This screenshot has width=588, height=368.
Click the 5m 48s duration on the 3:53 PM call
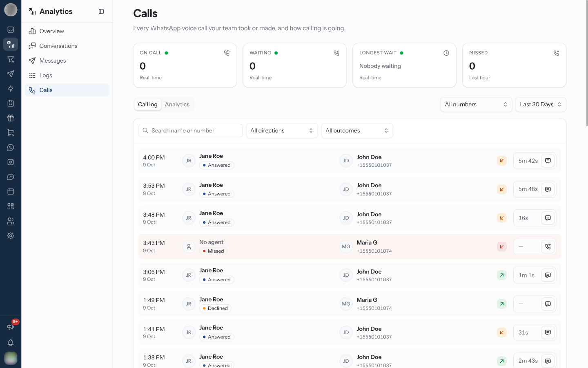tap(528, 189)
